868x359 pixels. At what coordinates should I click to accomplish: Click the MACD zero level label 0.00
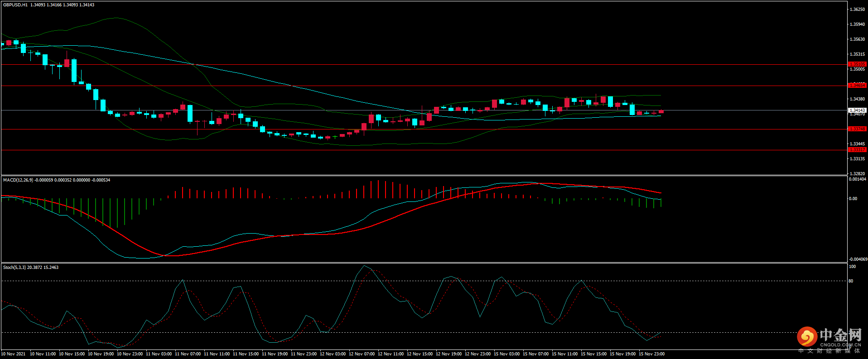(x=853, y=199)
